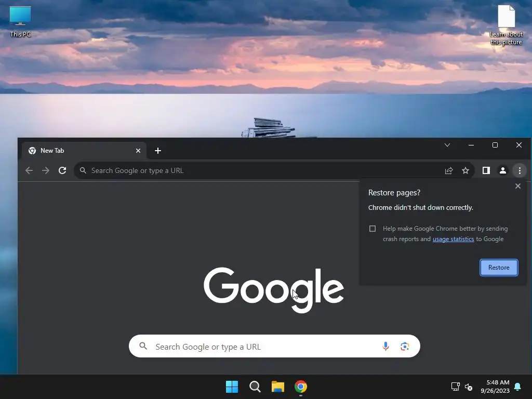Open the tab search dropdown chevron
The width and height of the screenshot is (532, 399).
click(447, 145)
